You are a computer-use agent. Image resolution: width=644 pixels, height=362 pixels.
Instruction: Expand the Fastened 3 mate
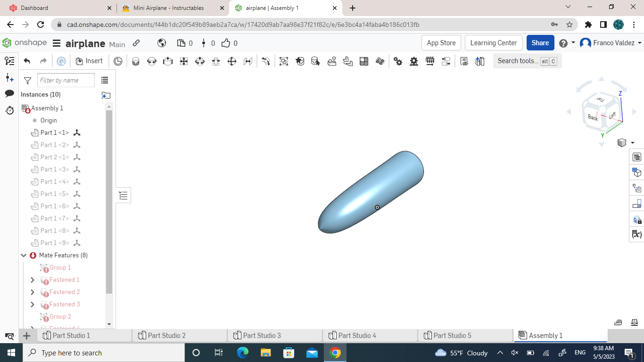pyautogui.click(x=33, y=304)
